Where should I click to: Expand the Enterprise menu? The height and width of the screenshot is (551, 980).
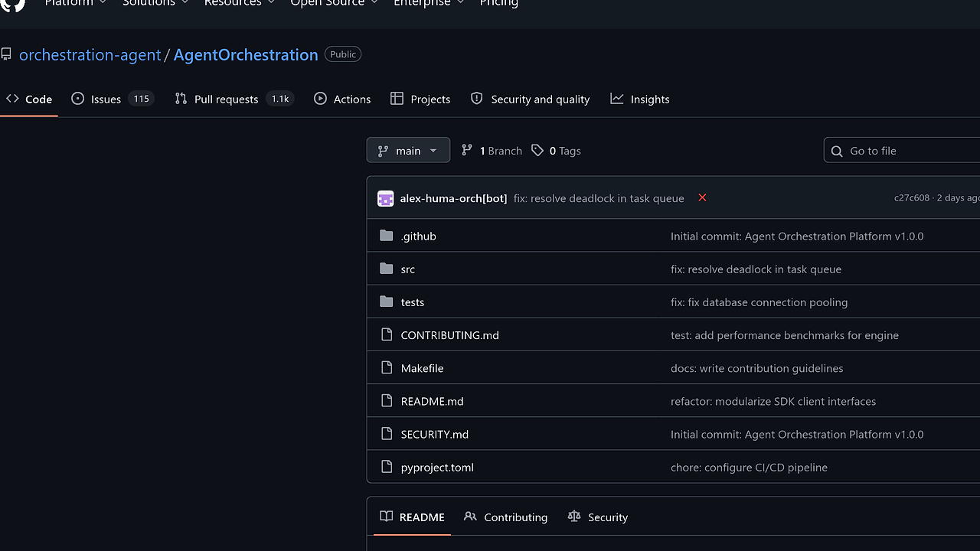428,3
